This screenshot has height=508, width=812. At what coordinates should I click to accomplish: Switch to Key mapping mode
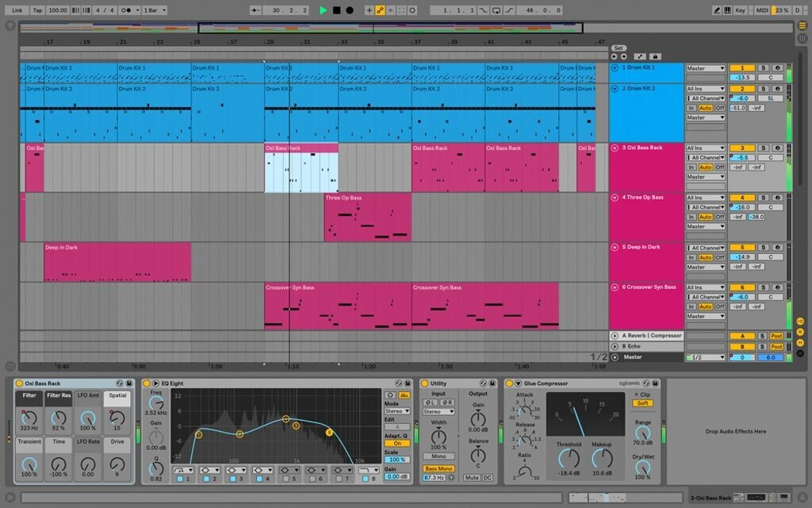point(741,10)
